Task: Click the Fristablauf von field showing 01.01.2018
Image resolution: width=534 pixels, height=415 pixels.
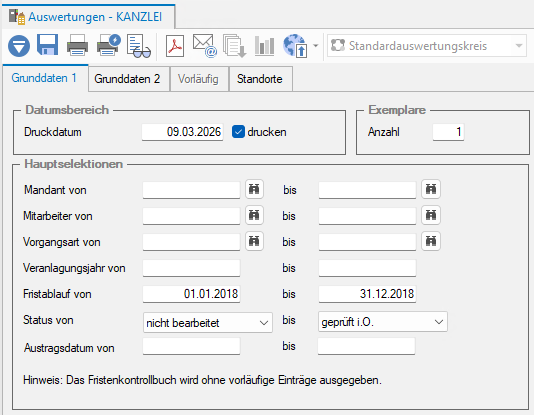Action: 191,294
